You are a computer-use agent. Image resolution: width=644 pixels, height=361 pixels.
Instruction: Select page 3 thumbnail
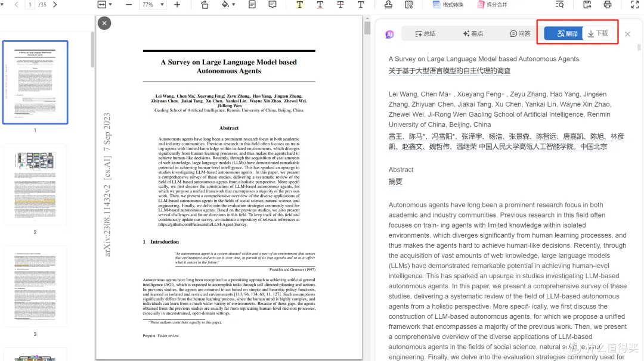point(35,287)
